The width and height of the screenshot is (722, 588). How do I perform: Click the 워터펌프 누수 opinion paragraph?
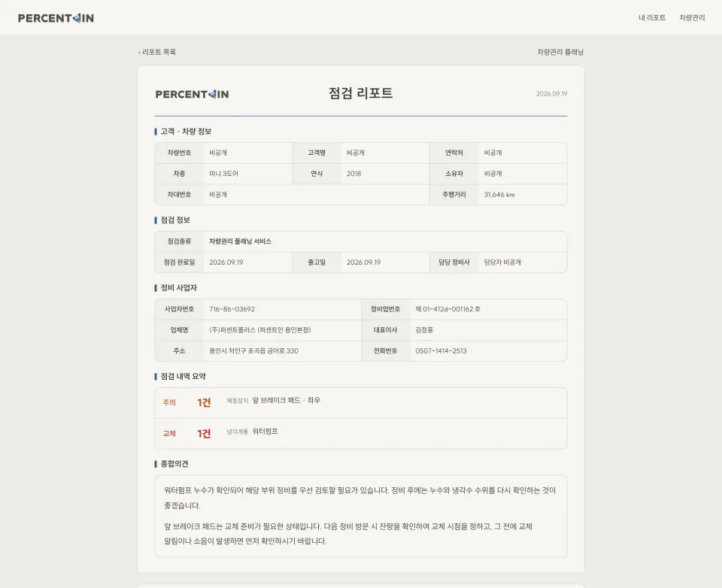click(360, 498)
